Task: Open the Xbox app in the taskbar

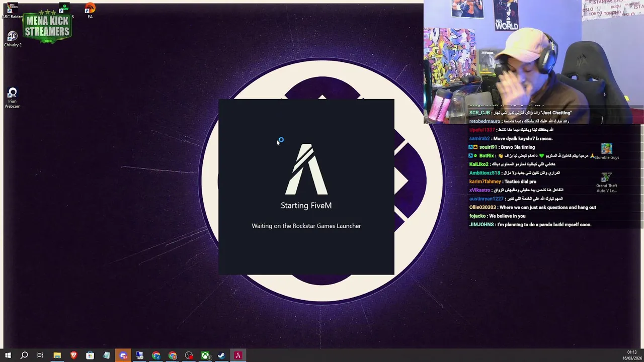Action: (205, 355)
